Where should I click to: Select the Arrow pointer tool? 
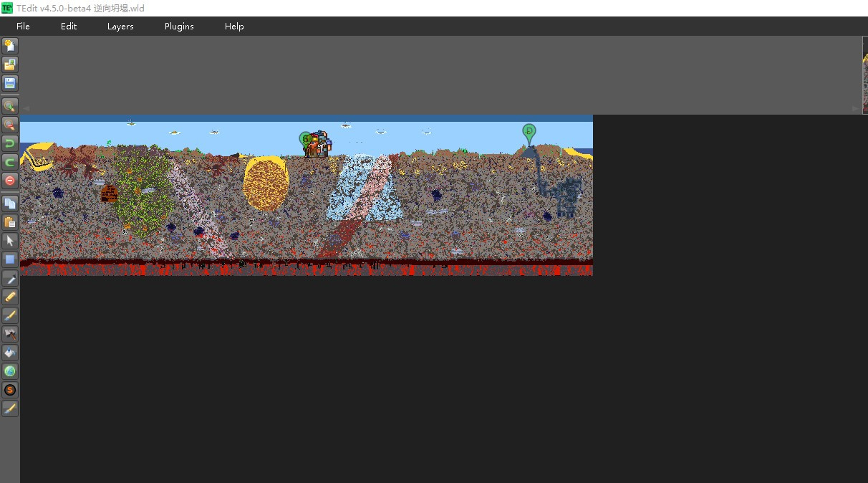pos(10,241)
